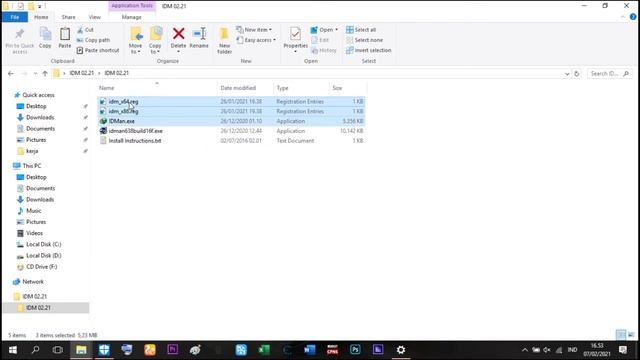This screenshot has height=360, width=640.
Task: Click the Up one level arrow
Action: (45, 73)
